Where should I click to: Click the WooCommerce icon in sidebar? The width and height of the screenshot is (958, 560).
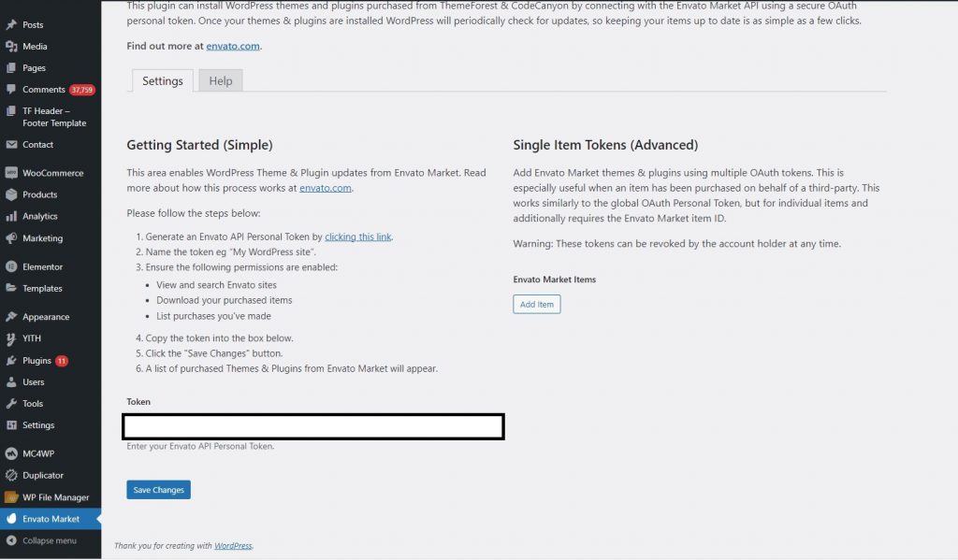[11, 173]
